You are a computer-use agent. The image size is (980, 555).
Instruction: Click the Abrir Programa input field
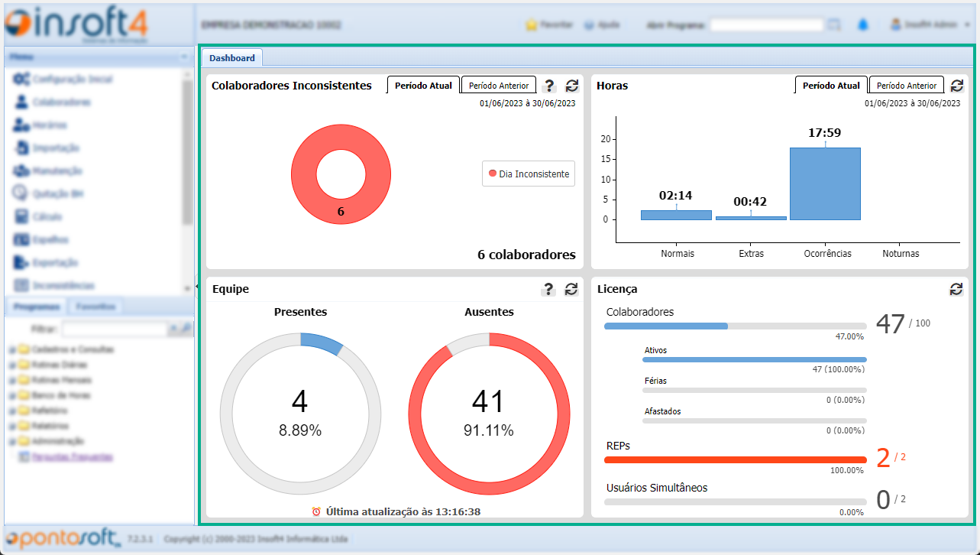(766, 25)
